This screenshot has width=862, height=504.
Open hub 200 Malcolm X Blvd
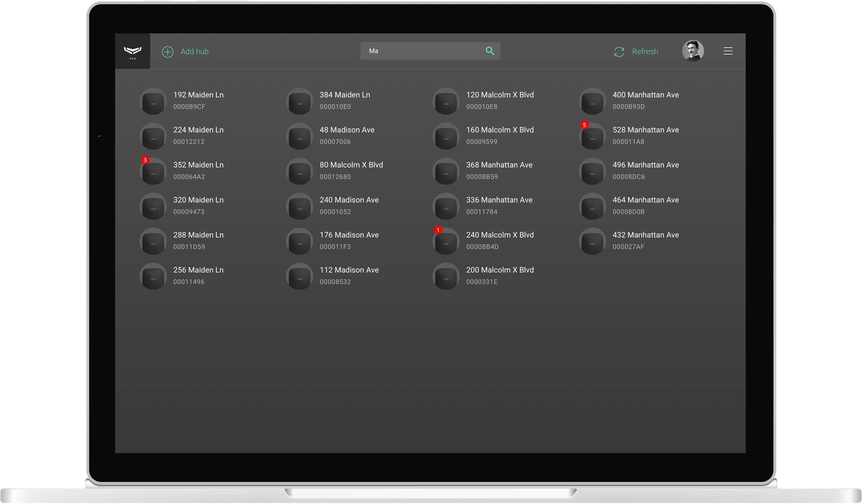tap(499, 270)
